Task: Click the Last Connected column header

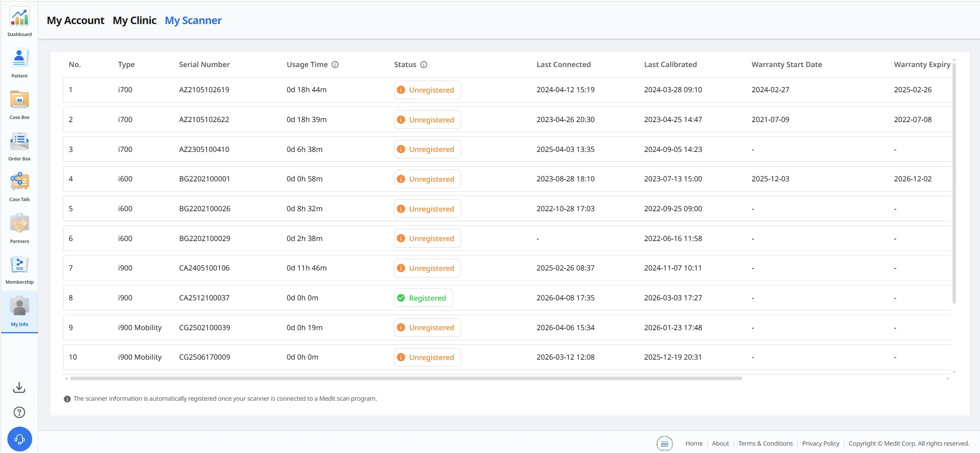Action: point(563,65)
